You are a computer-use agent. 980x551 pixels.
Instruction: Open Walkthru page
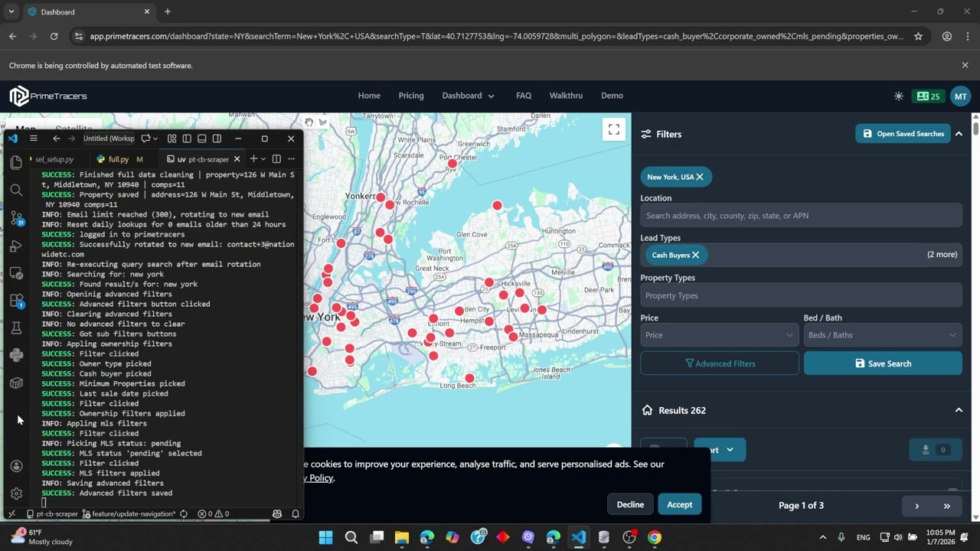click(x=566, y=96)
